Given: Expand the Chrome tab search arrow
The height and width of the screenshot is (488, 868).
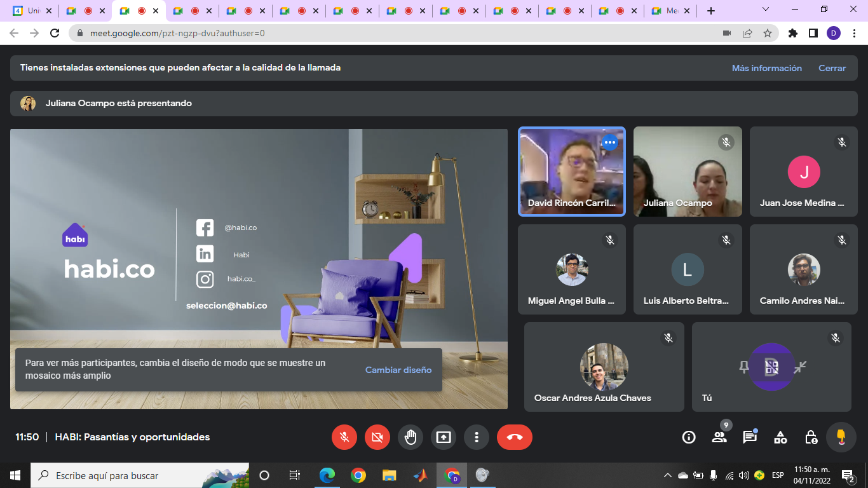Looking at the screenshot, I should click(x=766, y=10).
